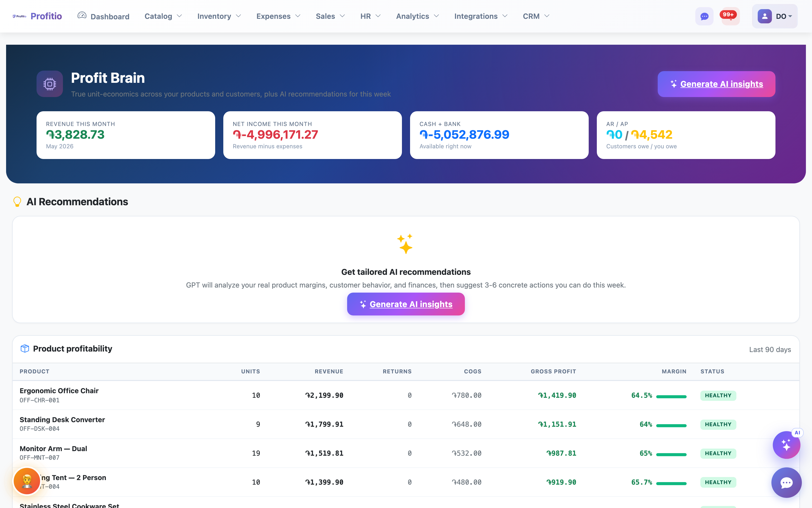Image resolution: width=812 pixels, height=508 pixels.
Task: Click the Profitio brand name link
Action: [46, 16]
